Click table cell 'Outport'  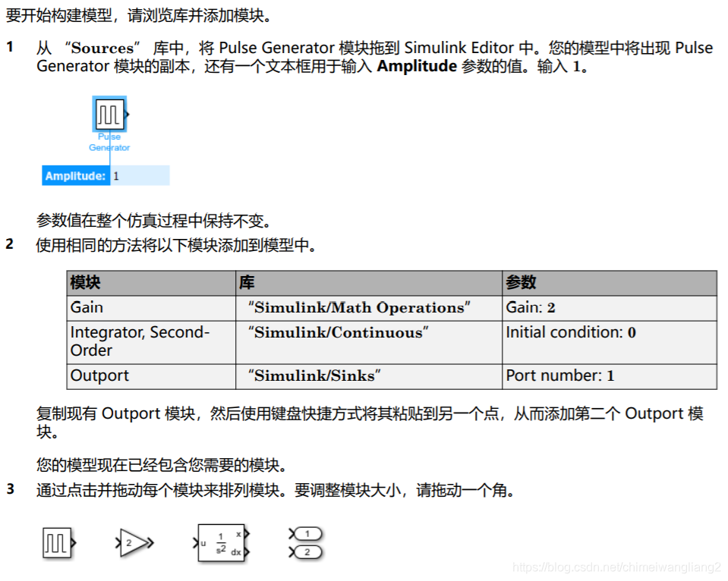pos(151,376)
